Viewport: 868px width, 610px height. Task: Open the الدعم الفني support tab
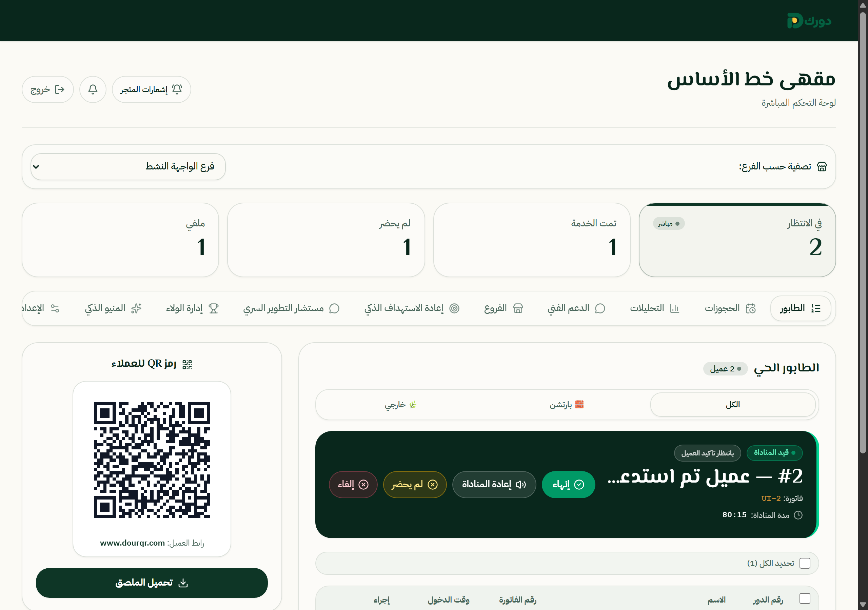coord(576,308)
